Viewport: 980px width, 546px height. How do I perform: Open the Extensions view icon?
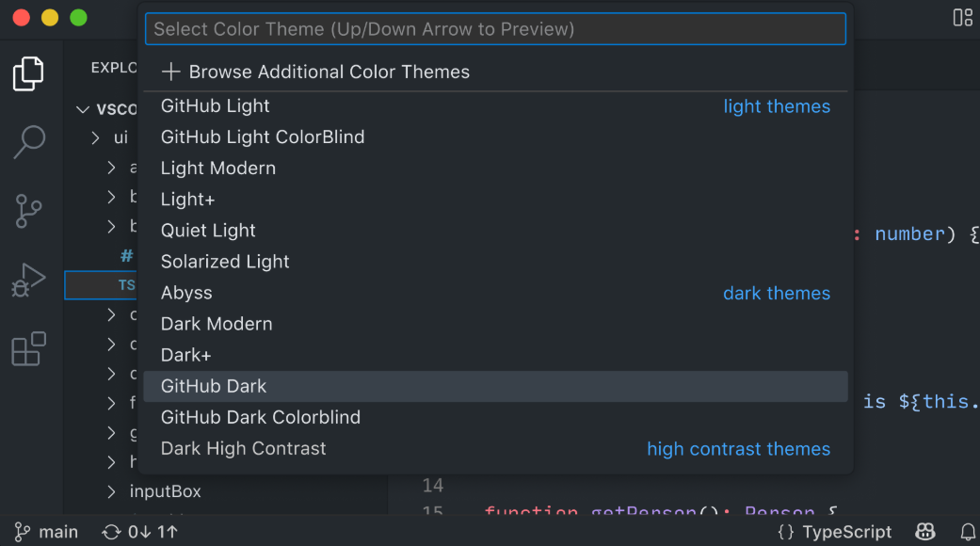[x=28, y=349]
